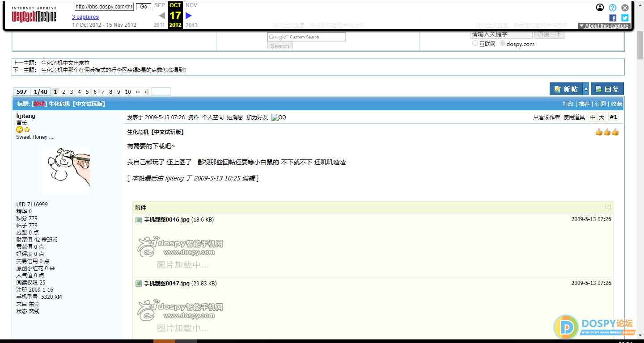Image resolution: width=644 pixels, height=343 pixels.
Task: Share this capture on Facebook
Action: 613,18
